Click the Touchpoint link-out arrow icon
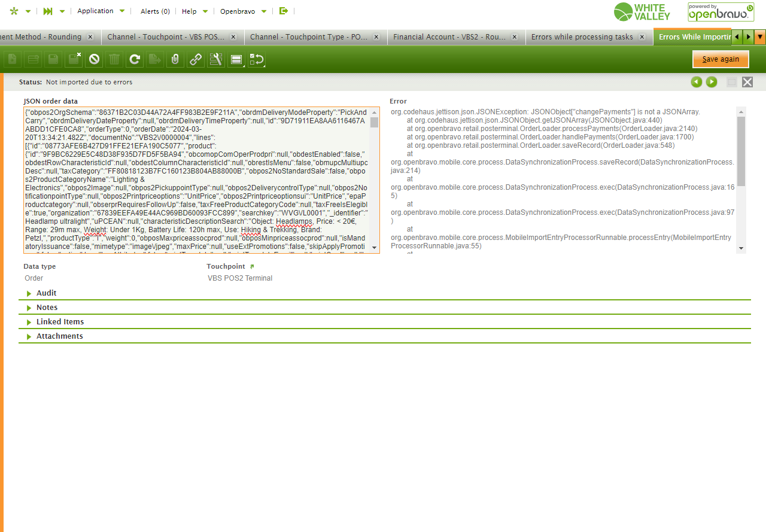The image size is (766, 532). coord(252,266)
